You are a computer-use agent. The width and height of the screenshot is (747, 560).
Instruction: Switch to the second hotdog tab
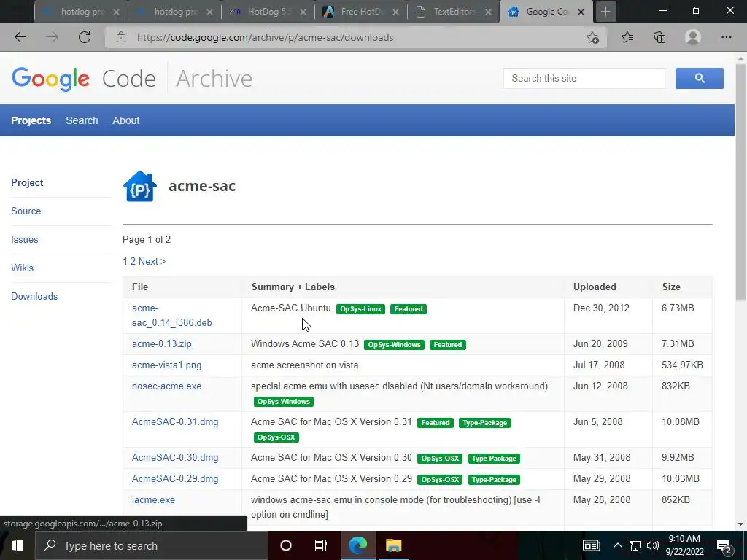tap(174, 12)
